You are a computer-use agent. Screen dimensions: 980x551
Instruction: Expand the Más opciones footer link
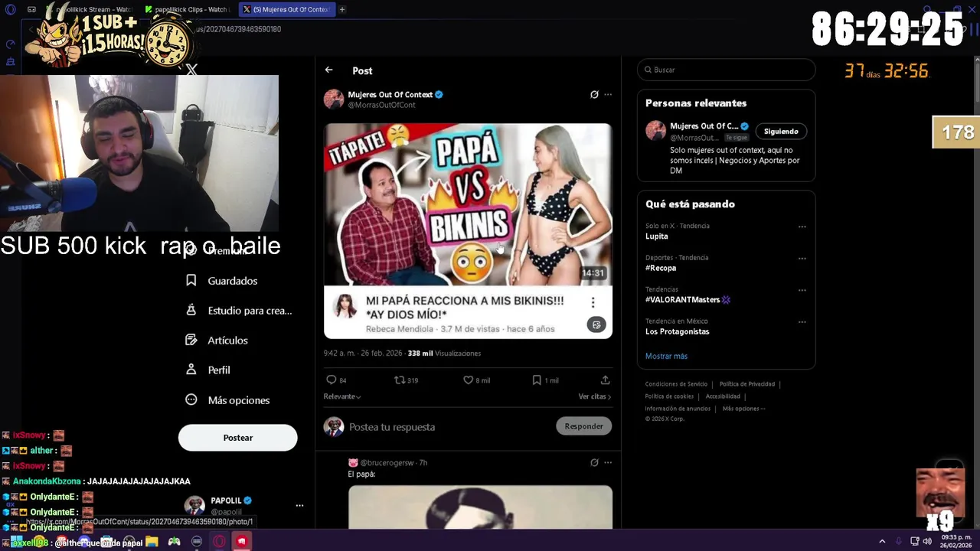click(743, 409)
